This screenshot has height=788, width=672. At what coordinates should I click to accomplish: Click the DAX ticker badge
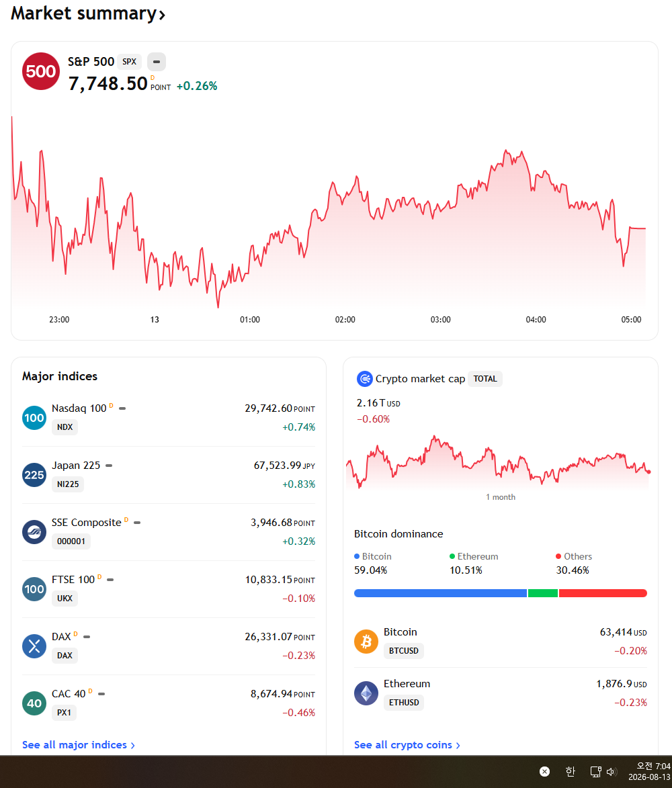[65, 656]
